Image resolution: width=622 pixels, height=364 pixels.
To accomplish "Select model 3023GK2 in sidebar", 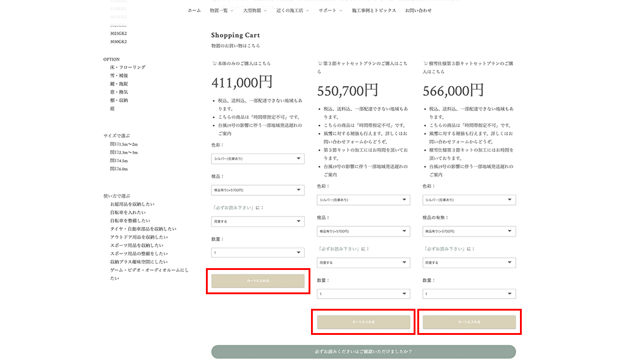I will coord(118,33).
